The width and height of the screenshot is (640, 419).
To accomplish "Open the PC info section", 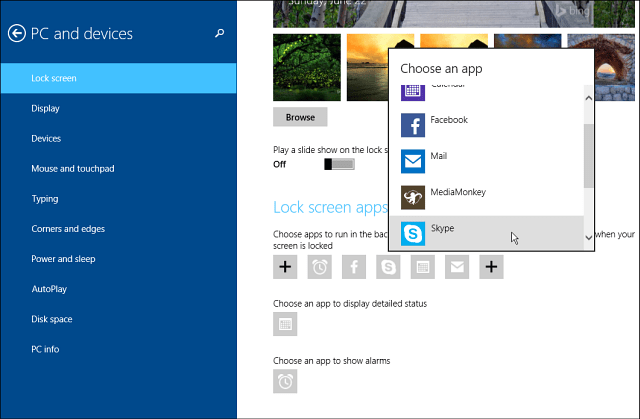I will click(118, 349).
